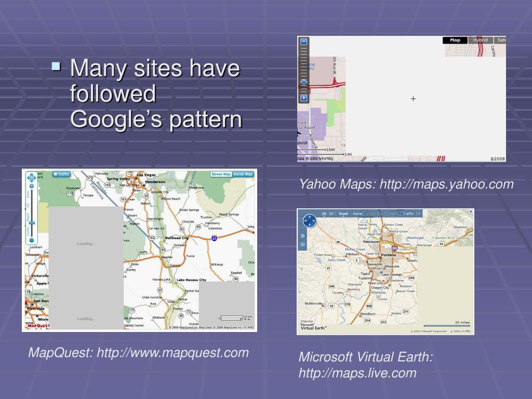Click the MapQuest zoom-in button above the slider
The image size is (532, 399).
pyautogui.click(x=32, y=186)
